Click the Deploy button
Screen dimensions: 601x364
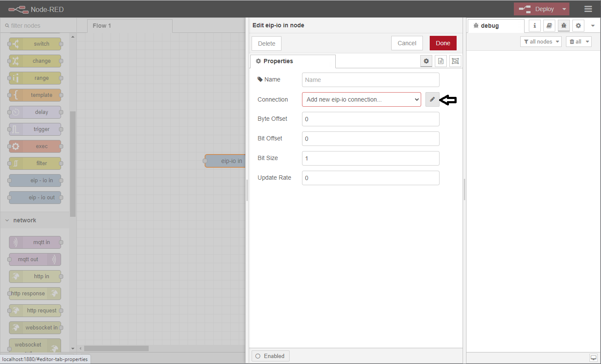pos(537,9)
